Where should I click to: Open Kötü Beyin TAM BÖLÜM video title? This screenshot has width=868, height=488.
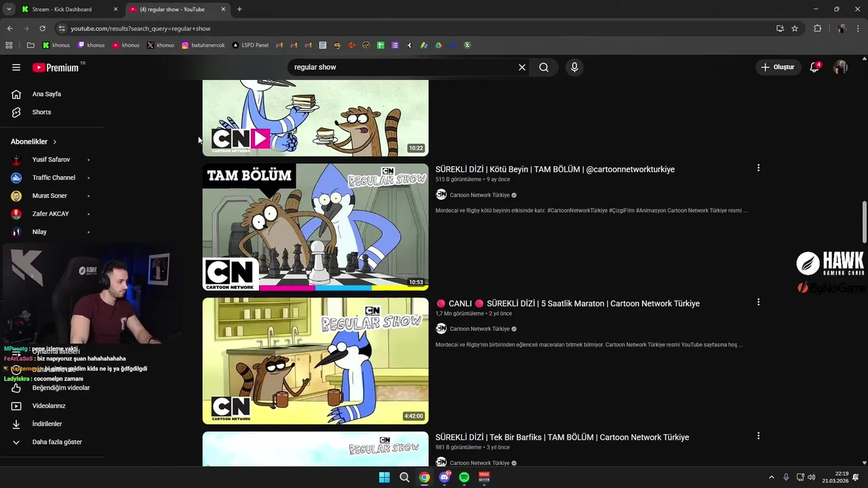(555, 169)
